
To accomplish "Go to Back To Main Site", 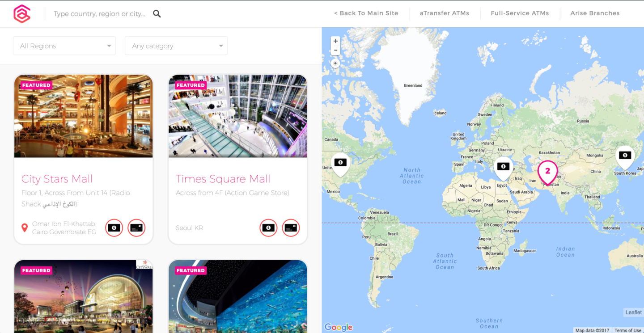I will coord(366,13).
